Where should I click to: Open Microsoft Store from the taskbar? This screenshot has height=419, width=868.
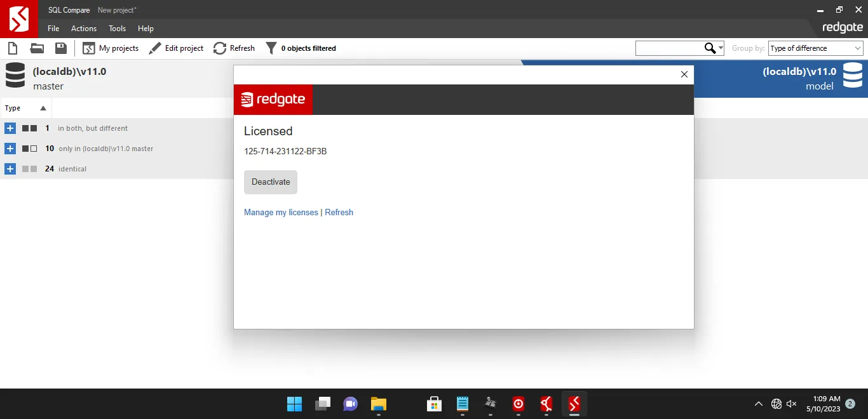(435, 404)
